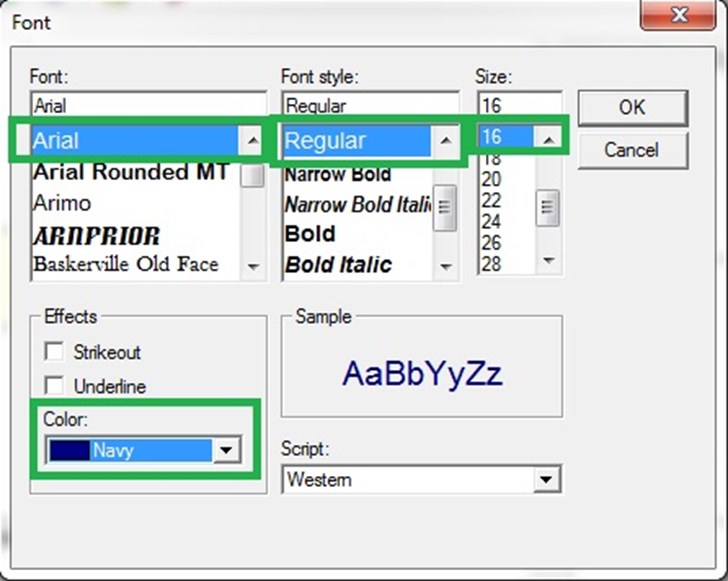This screenshot has height=581, width=728.
Task: Select Bold Italic font style
Action: pos(338,265)
